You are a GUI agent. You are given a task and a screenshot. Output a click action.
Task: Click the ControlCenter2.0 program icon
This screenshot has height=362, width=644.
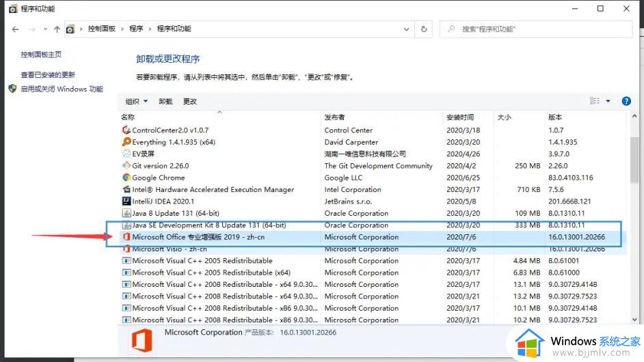[x=126, y=130]
